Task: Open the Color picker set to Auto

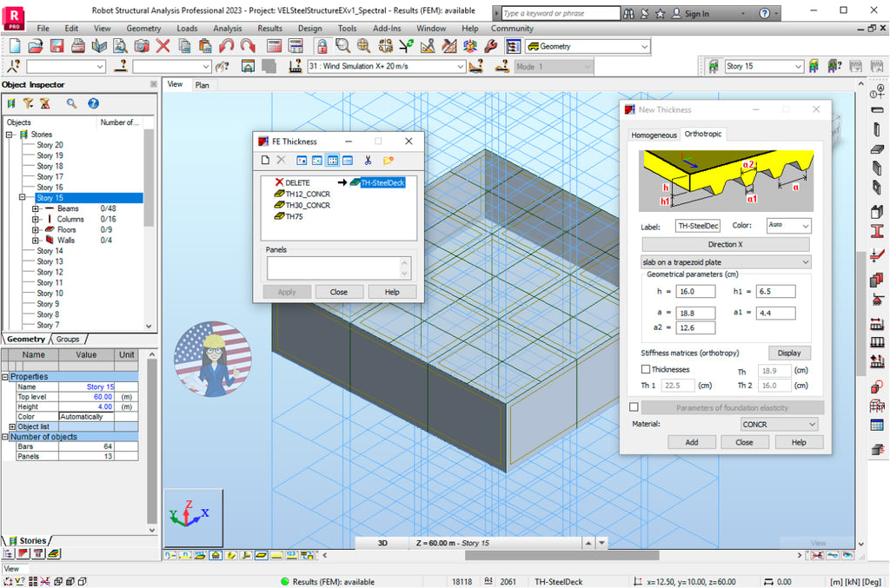Action: [x=787, y=226]
